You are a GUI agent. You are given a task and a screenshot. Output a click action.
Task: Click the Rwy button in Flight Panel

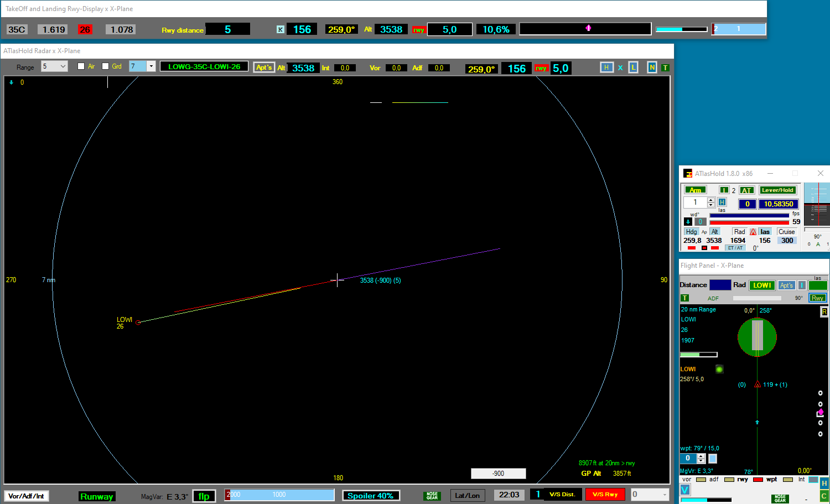click(x=817, y=298)
